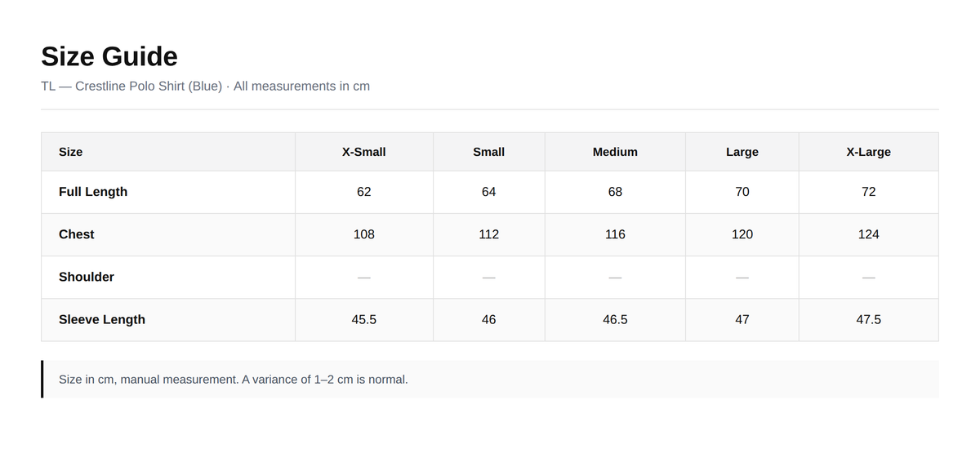The width and height of the screenshot is (980, 449).
Task: Click the X-Large chest value 124
Action: [869, 234]
